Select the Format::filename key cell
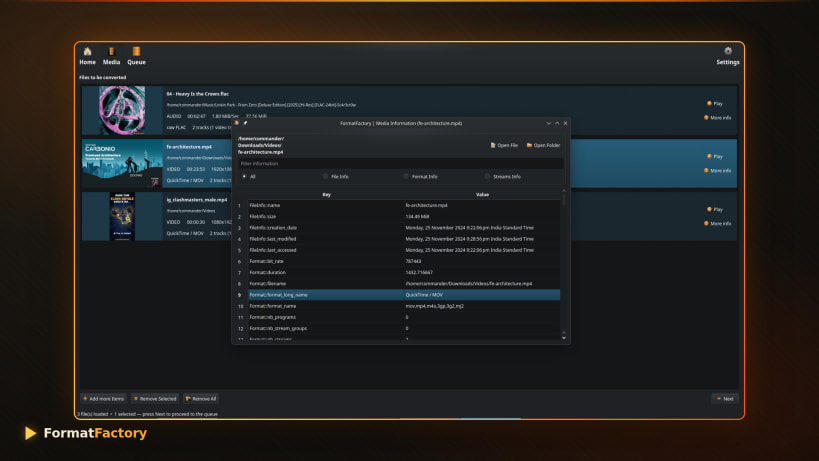Image resolution: width=819 pixels, height=461 pixels. [x=326, y=283]
